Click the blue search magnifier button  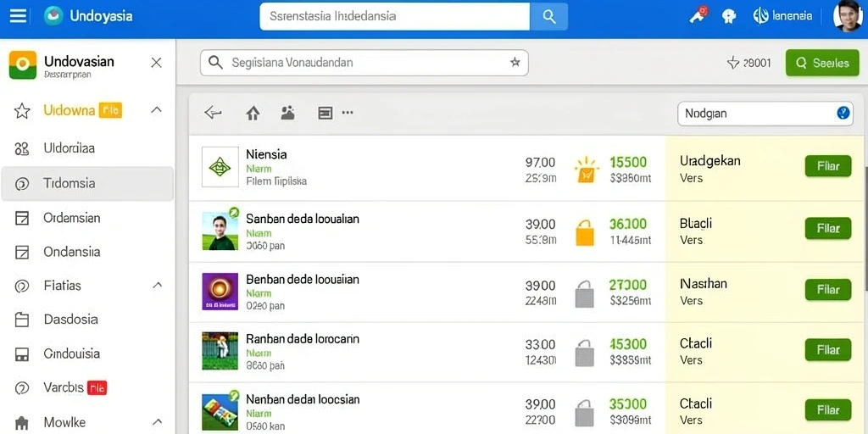[548, 17]
